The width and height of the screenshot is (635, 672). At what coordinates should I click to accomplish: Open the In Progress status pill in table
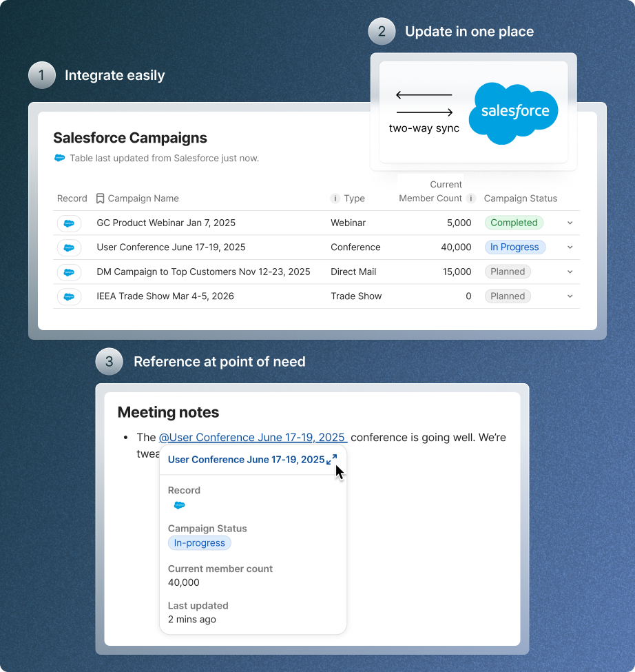pos(515,247)
